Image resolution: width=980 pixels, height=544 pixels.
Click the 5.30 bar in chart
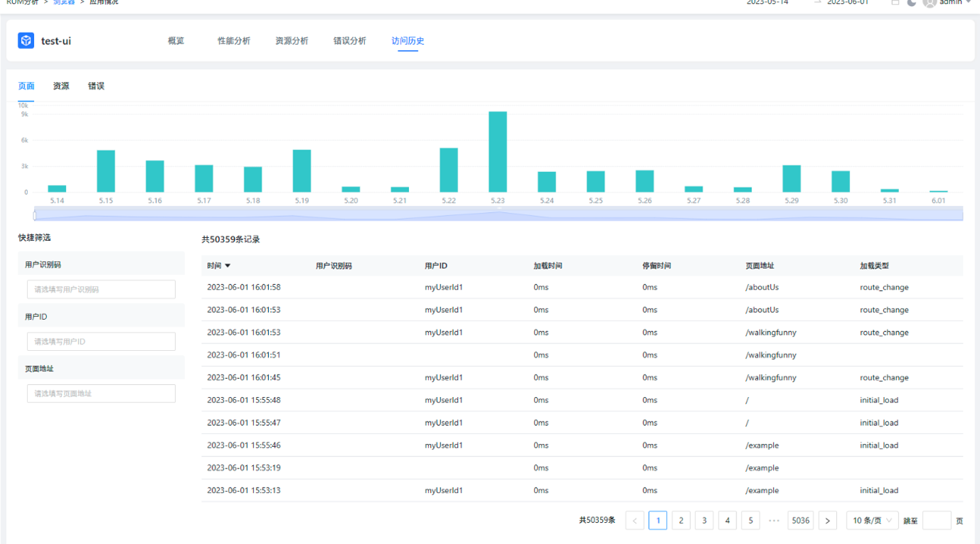(840, 182)
